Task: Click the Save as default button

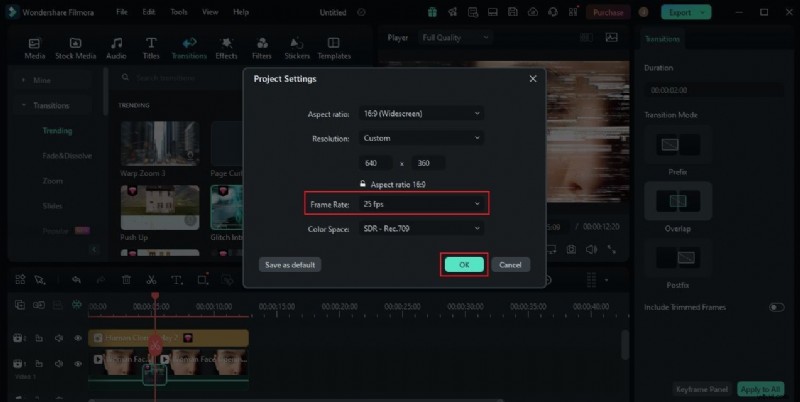Action: [291, 265]
